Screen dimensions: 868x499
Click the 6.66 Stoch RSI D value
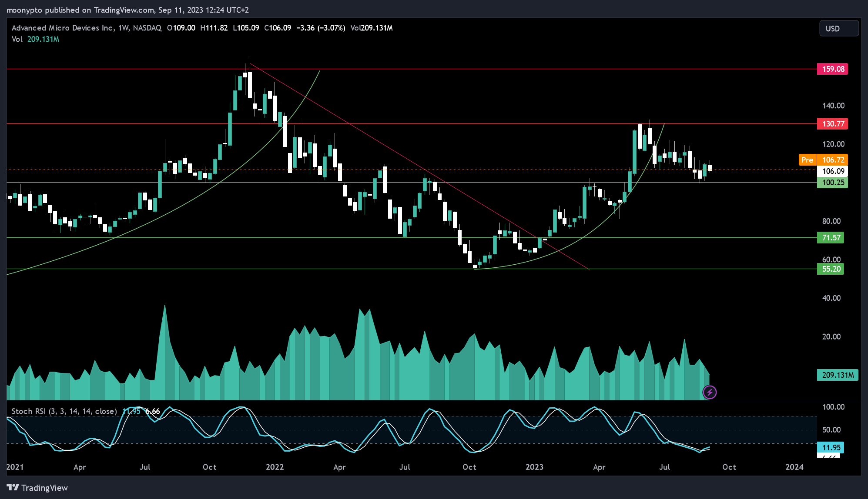[x=152, y=411]
